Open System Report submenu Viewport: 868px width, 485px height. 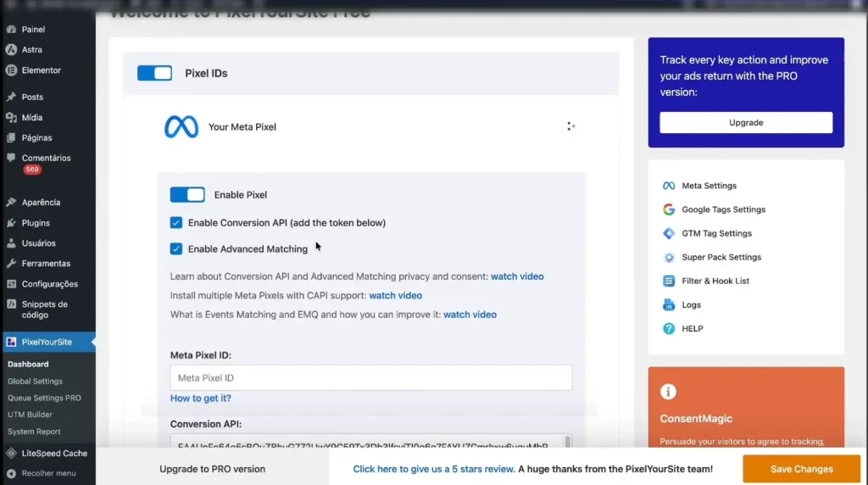click(x=34, y=432)
